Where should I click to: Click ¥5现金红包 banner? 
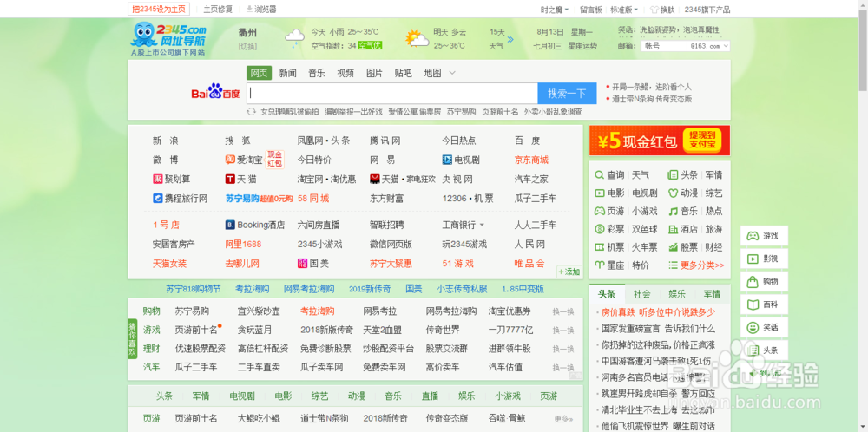pyautogui.click(x=660, y=141)
